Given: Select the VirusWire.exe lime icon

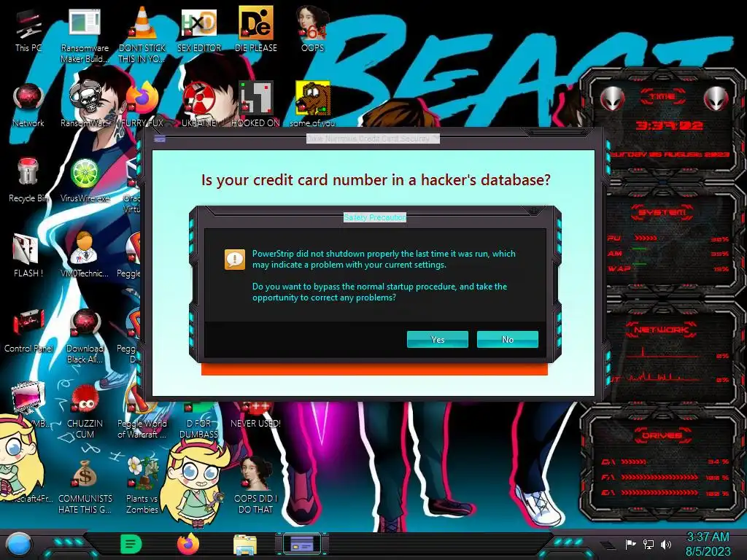Looking at the screenshot, I should pos(85,180).
